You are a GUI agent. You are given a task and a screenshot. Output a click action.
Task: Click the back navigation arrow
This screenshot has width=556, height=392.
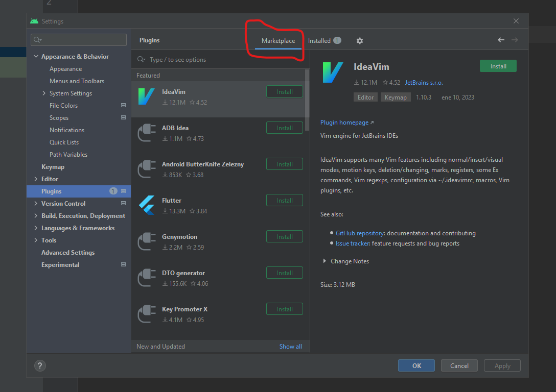[501, 40]
